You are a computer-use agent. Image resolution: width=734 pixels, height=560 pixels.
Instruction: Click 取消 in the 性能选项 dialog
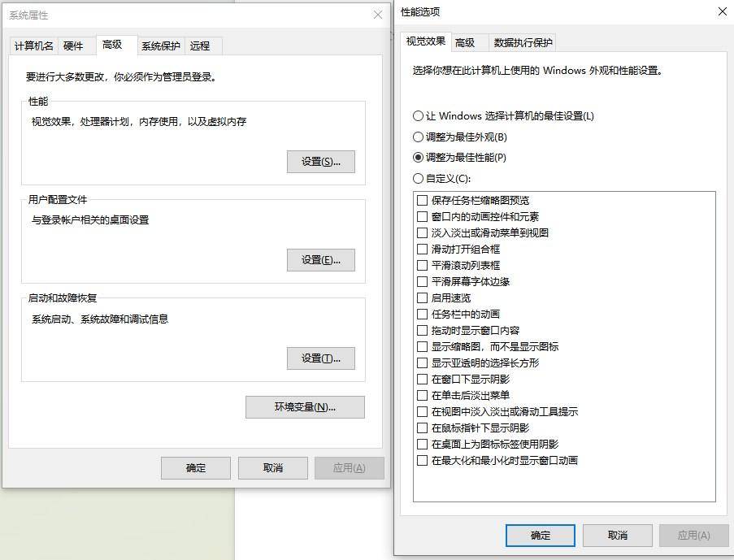pyautogui.click(x=618, y=535)
